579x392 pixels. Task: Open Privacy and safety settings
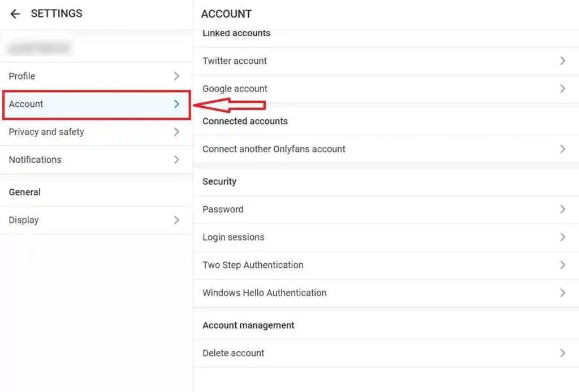pyautogui.click(x=96, y=132)
